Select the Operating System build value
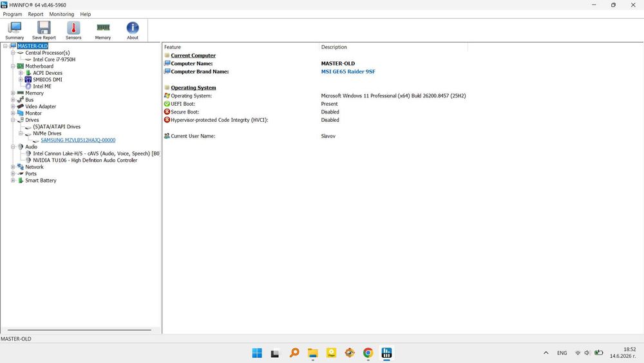The width and height of the screenshot is (644, 363). 393,96
